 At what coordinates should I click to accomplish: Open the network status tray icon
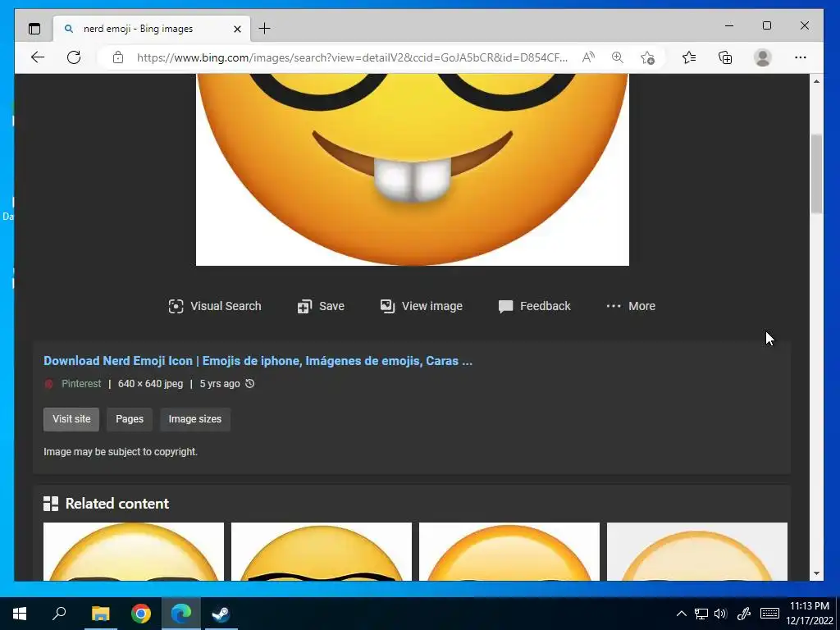(x=701, y=614)
